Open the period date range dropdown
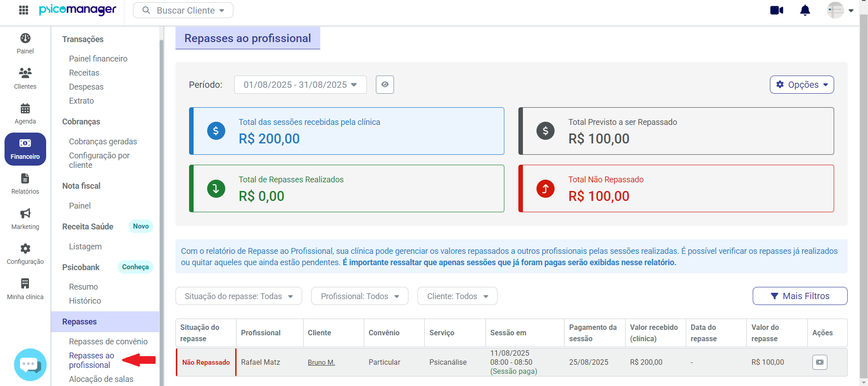868x386 pixels. pyautogui.click(x=300, y=85)
